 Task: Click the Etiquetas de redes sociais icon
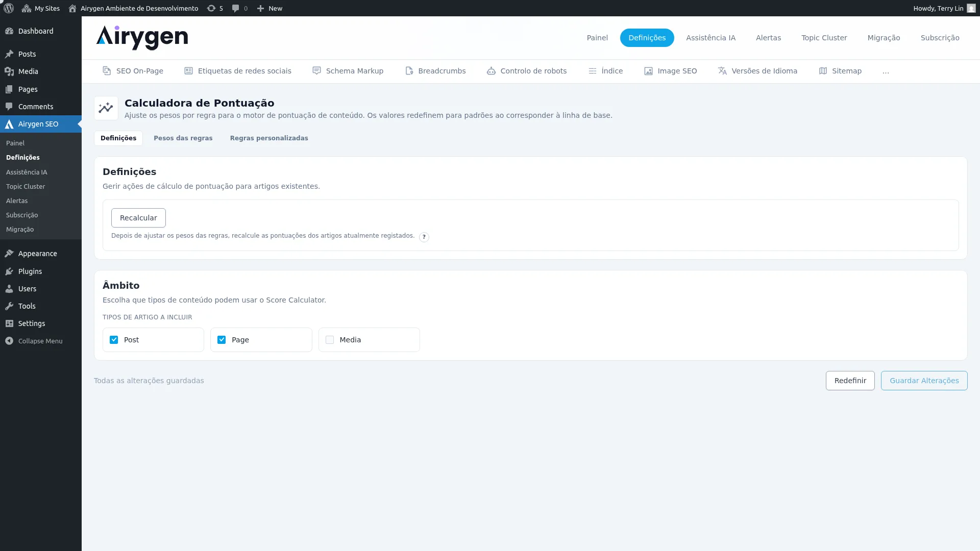click(x=188, y=71)
